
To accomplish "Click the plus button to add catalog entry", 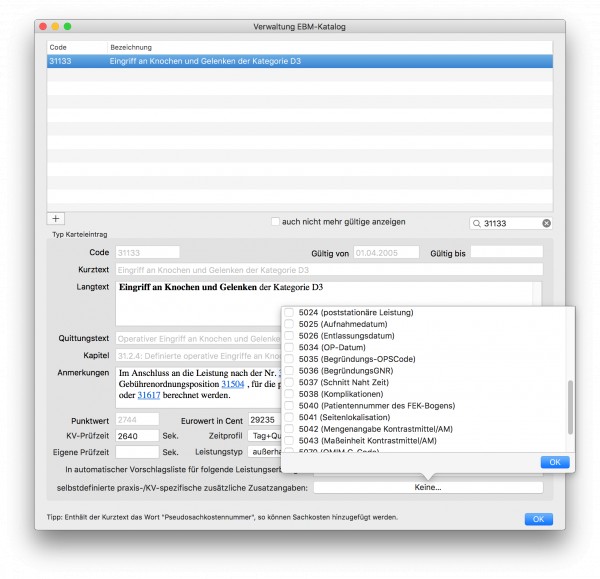I will pyautogui.click(x=55, y=219).
